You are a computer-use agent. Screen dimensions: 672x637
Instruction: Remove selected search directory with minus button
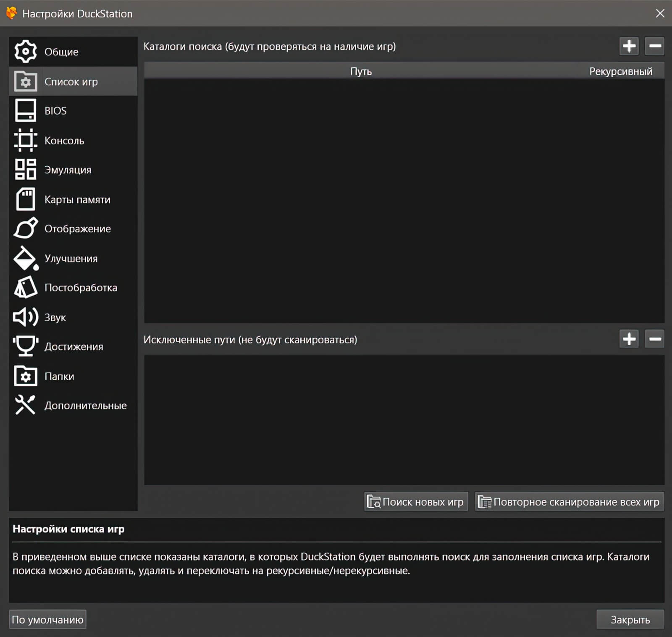[655, 46]
